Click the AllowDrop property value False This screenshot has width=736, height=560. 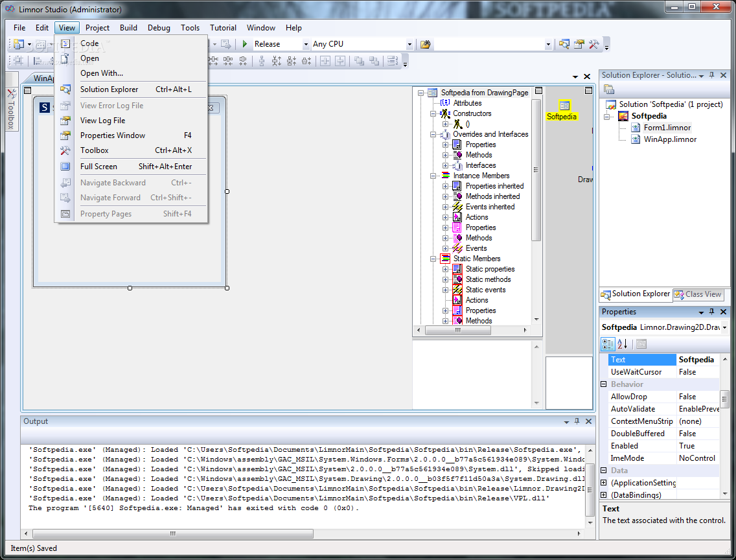click(x=698, y=397)
